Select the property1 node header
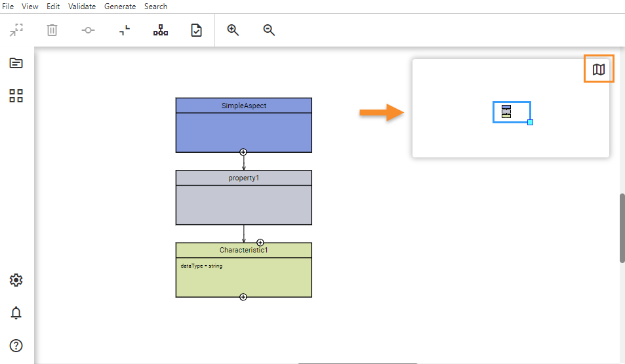Screen dimensions: 625x364 point(243,178)
